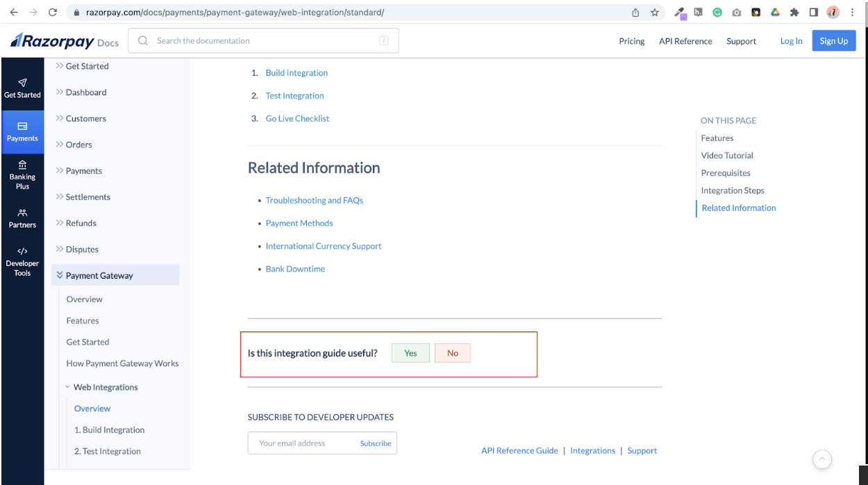Reload the page using the refresh icon
This screenshot has width=868, height=485.
click(52, 12)
